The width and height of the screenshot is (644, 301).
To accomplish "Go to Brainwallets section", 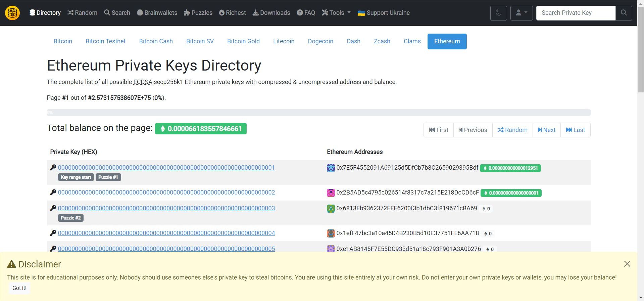I will tap(157, 13).
